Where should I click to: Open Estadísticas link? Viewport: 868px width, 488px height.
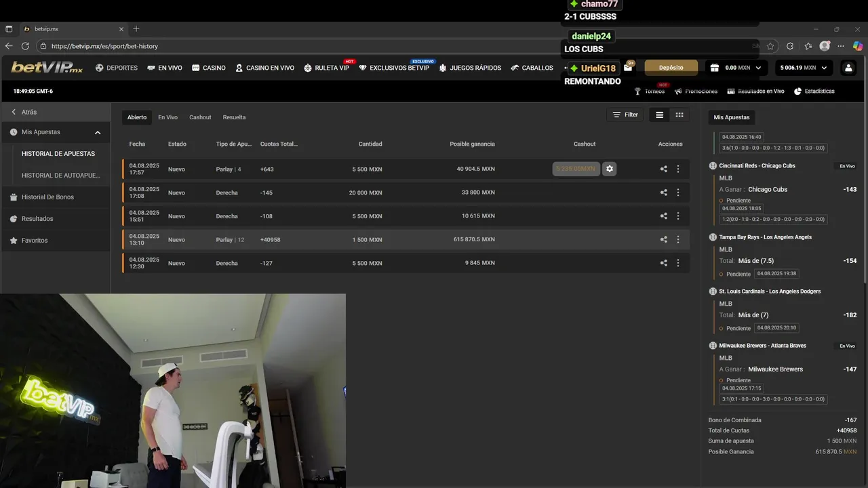click(x=814, y=91)
